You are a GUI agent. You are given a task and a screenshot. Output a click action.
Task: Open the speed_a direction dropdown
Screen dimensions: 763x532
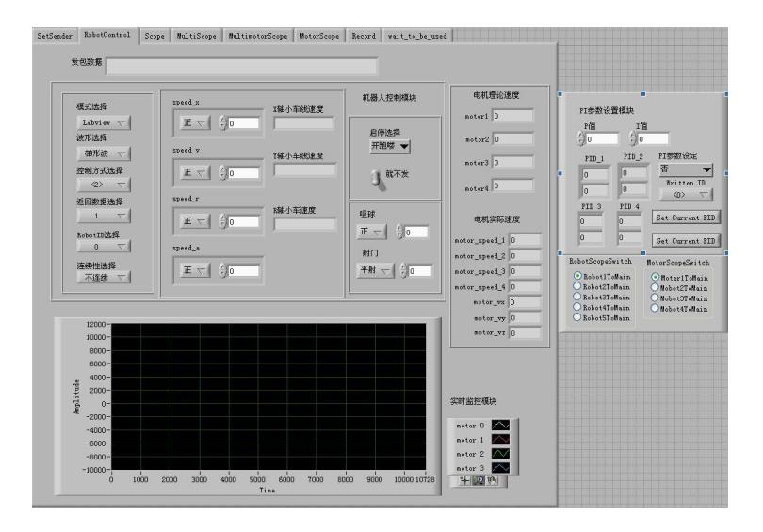(x=195, y=270)
